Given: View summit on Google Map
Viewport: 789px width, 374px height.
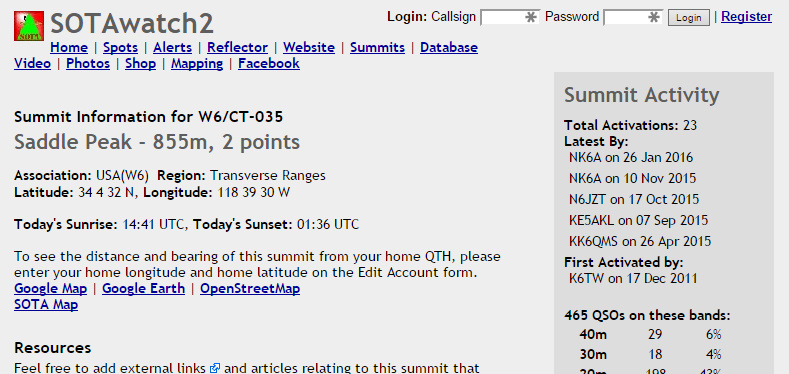Looking at the screenshot, I should (x=50, y=288).
